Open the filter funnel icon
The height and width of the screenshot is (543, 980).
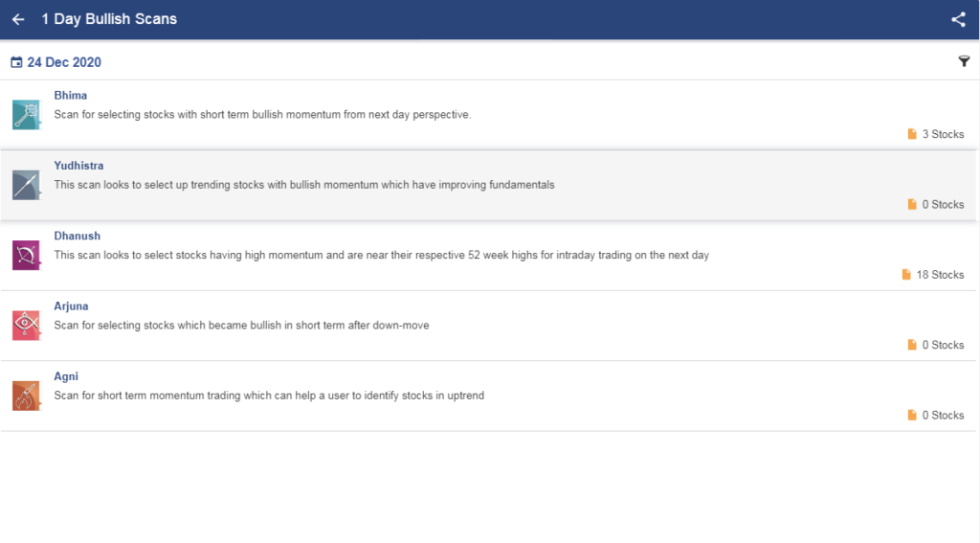(964, 61)
